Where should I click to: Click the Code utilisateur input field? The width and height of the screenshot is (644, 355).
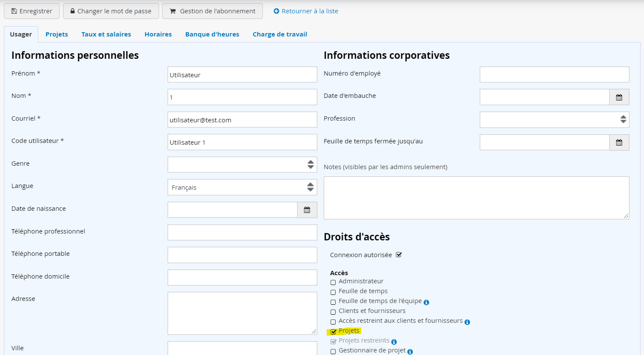pyautogui.click(x=242, y=142)
